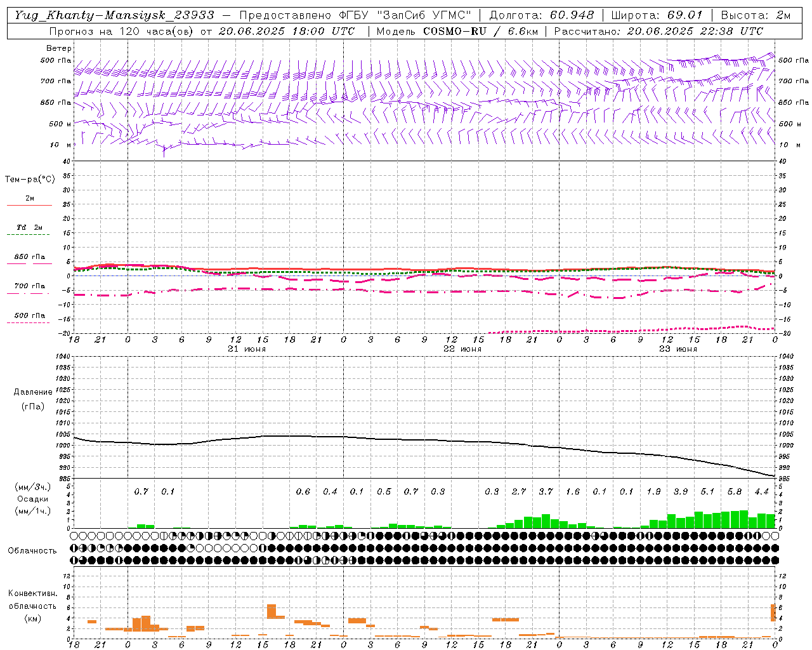Viewport: 812px width, 650px height.
Task: Click the 0.6 precipitation value
Action: 303,492
